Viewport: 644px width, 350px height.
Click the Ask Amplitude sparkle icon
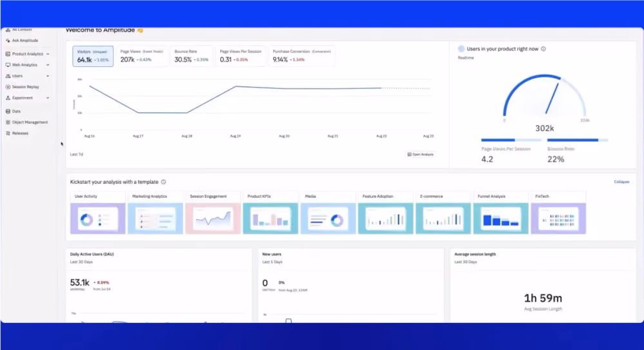tap(8, 41)
